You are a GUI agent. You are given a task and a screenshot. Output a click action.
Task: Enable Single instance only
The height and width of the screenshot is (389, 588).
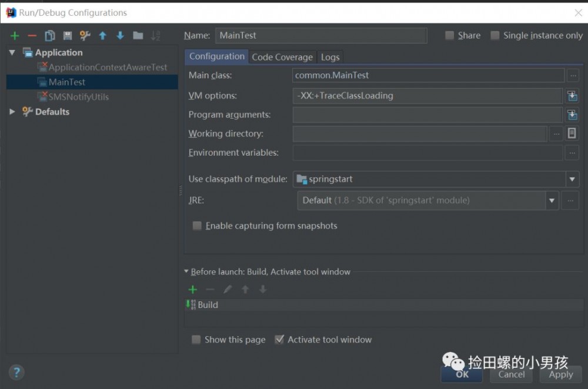[495, 36]
